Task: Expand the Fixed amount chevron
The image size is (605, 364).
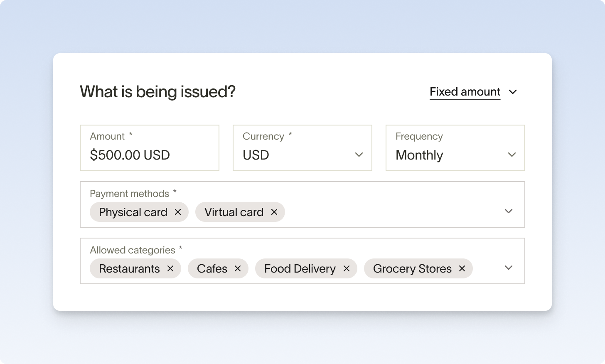Action: [513, 92]
